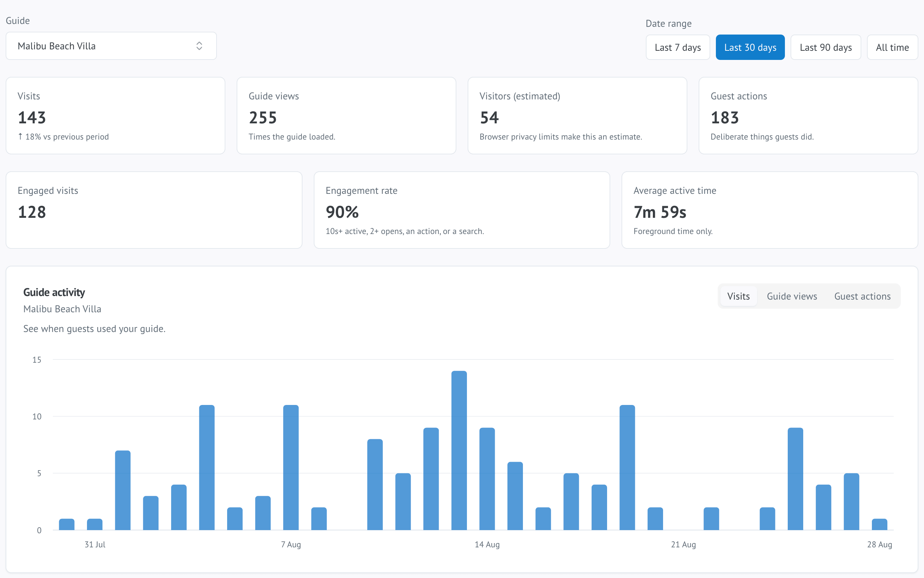This screenshot has width=924, height=578.
Task: Click the 7 Aug axis label
Action: (291, 545)
